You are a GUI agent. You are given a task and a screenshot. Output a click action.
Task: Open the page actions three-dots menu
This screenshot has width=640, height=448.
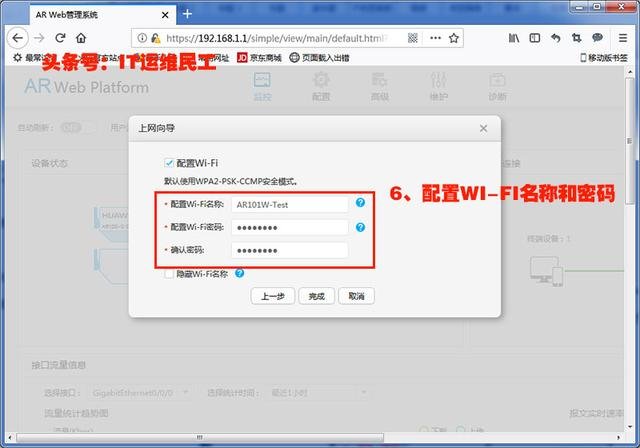click(435, 38)
